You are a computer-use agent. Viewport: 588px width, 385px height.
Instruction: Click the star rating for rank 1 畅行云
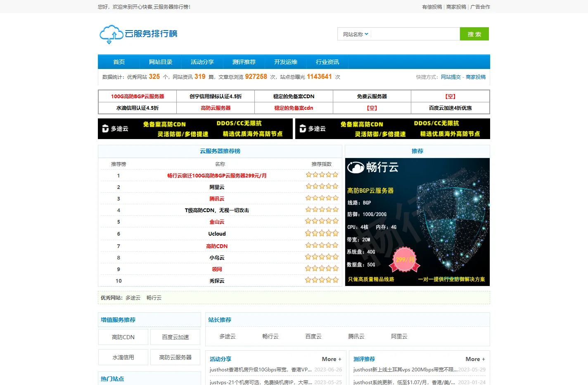(322, 175)
